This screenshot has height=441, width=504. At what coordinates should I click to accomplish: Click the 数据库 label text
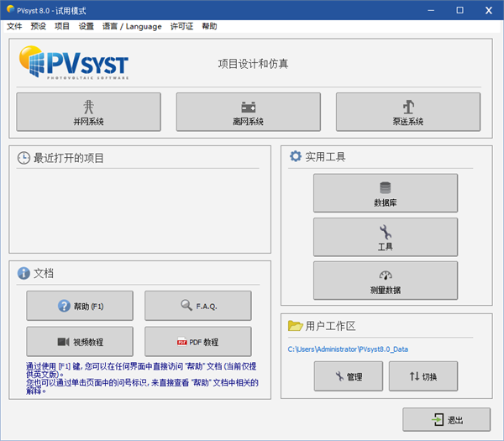click(385, 202)
